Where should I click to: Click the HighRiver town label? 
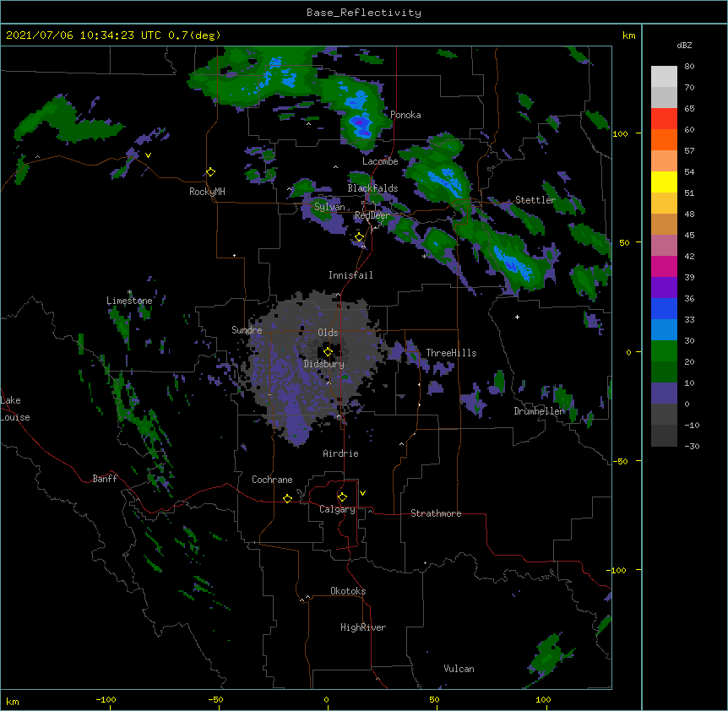(x=363, y=627)
